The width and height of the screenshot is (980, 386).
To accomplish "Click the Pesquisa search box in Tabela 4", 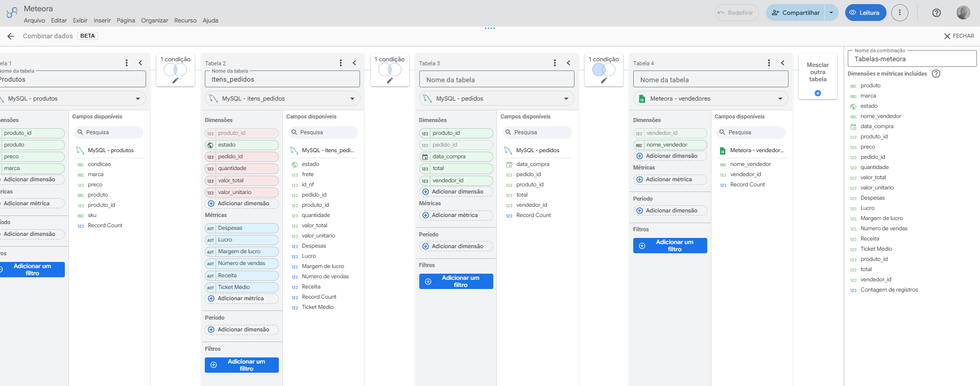I will tap(751, 133).
